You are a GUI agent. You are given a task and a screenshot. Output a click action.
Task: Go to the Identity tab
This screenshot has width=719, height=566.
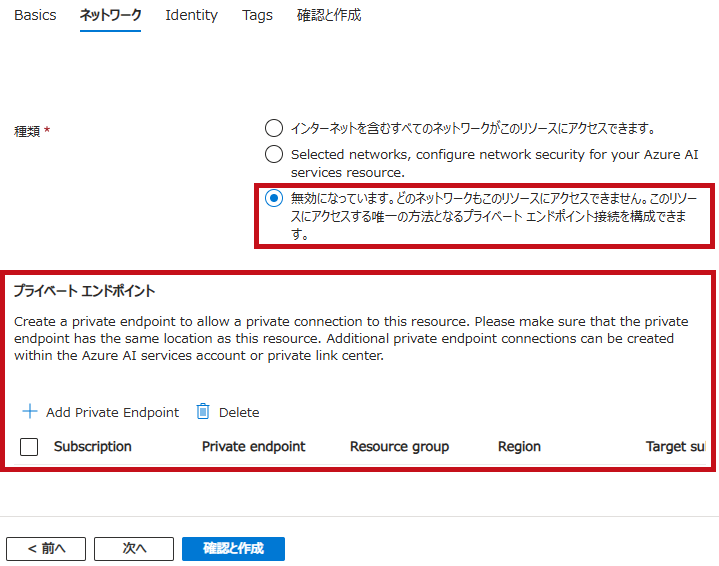(191, 16)
